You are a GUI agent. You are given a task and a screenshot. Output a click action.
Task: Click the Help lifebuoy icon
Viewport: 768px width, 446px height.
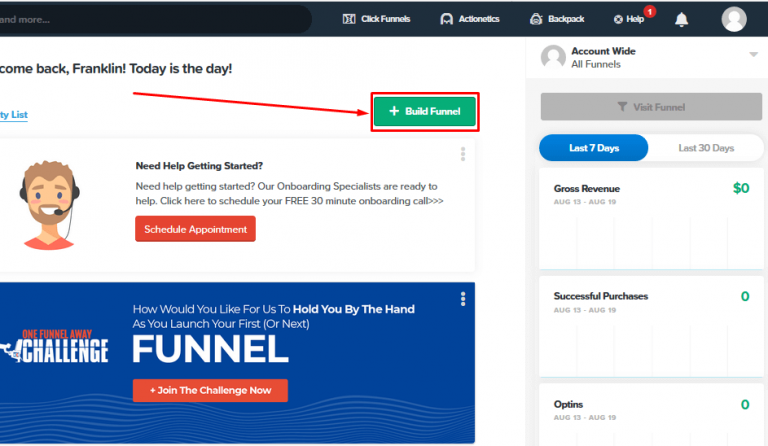tap(618, 19)
